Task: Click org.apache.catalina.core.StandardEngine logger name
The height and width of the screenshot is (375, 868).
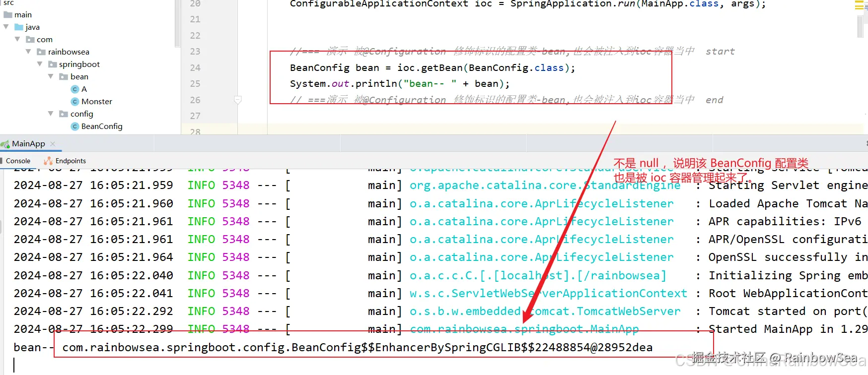Action: click(x=545, y=186)
